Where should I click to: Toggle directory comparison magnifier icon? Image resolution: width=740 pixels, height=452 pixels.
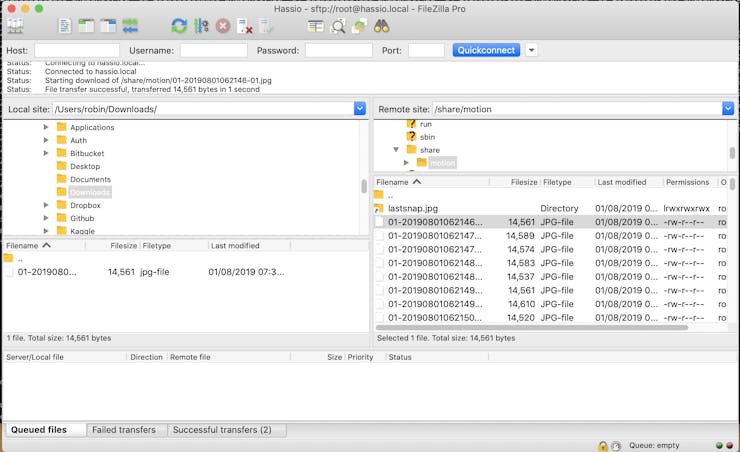point(337,26)
